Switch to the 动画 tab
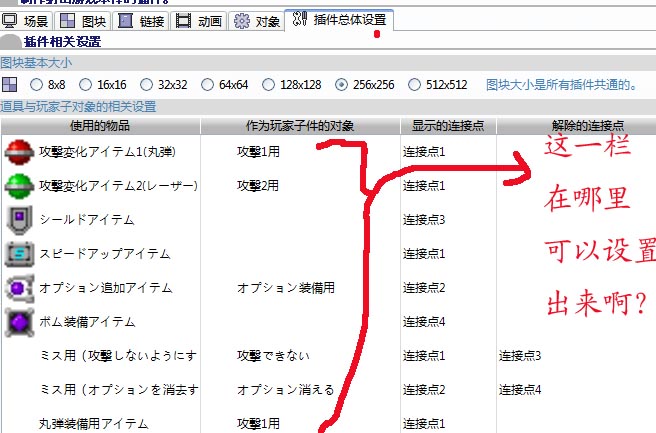The width and height of the screenshot is (656, 433). pyautogui.click(x=199, y=21)
